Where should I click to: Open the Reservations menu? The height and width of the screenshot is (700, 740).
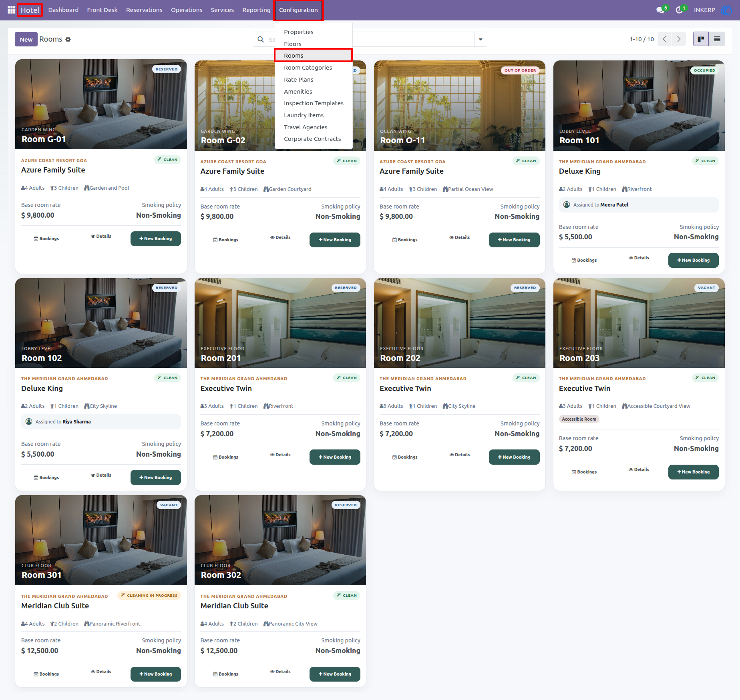click(144, 10)
